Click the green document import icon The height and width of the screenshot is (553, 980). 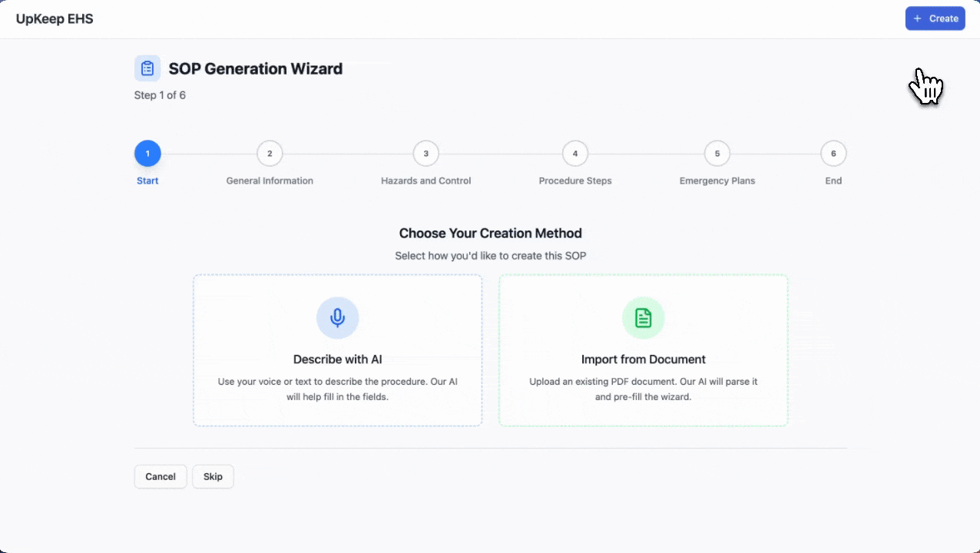click(643, 318)
